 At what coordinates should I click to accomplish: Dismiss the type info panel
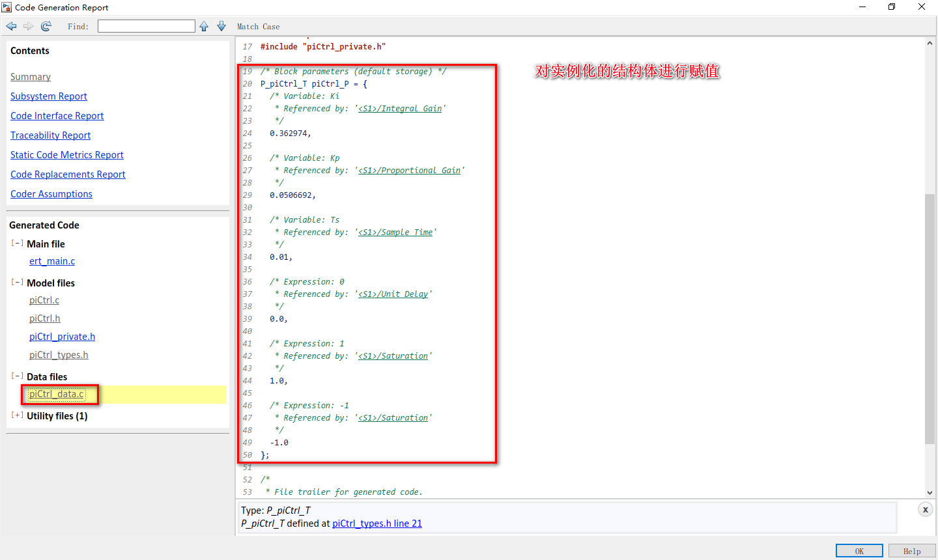click(926, 509)
